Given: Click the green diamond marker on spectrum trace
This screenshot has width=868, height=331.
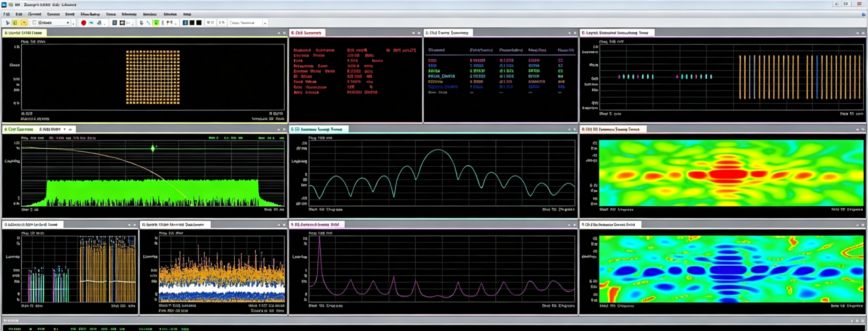Looking at the screenshot, I should (153, 148).
